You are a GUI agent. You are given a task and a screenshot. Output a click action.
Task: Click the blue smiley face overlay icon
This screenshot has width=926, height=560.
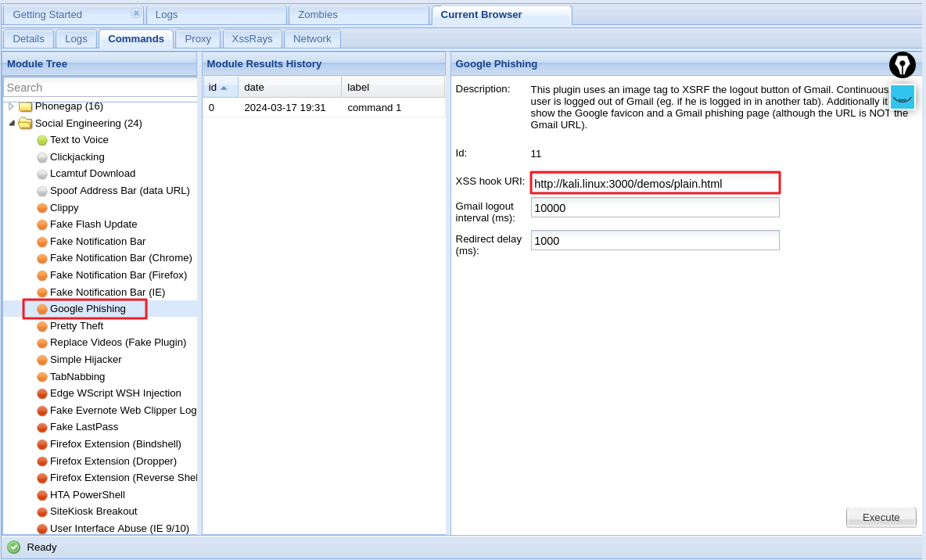click(903, 97)
